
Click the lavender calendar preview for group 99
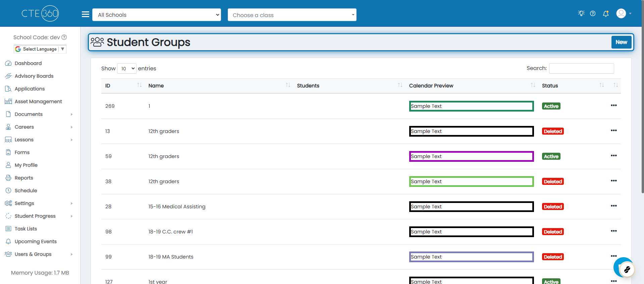coord(471,257)
